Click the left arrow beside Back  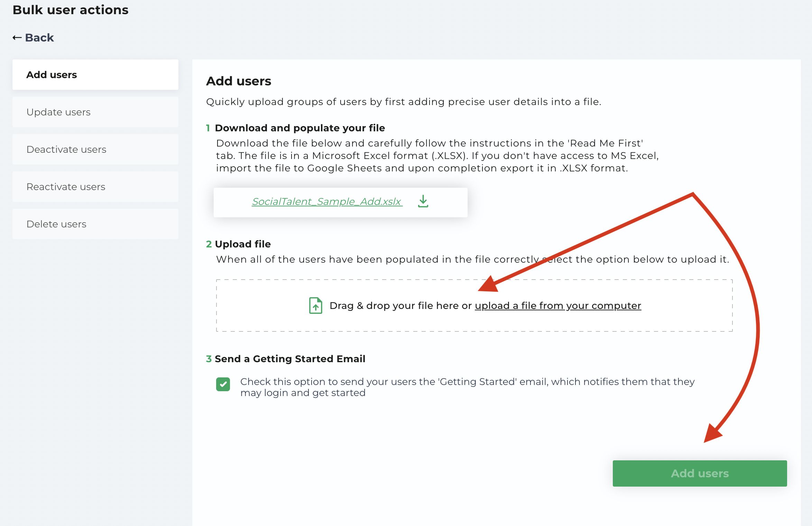click(x=17, y=37)
